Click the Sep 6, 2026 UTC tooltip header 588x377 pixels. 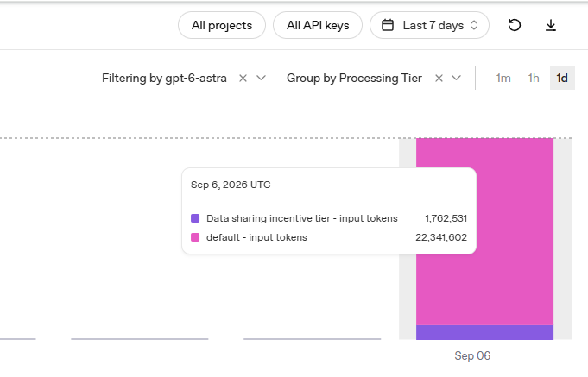click(x=231, y=185)
